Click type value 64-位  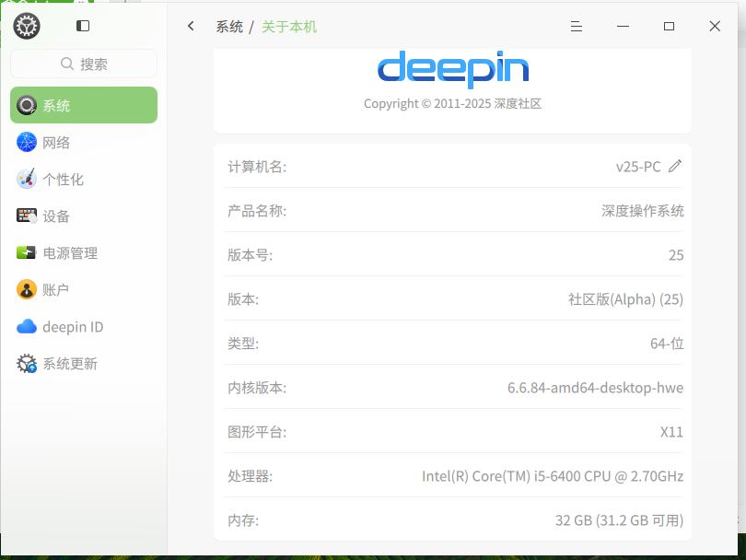(x=667, y=343)
